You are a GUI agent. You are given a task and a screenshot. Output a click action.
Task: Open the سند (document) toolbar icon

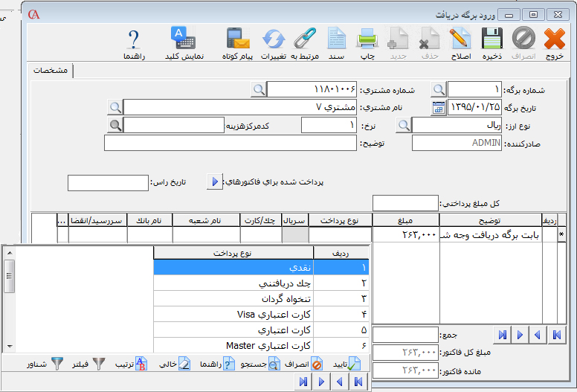coord(337,42)
